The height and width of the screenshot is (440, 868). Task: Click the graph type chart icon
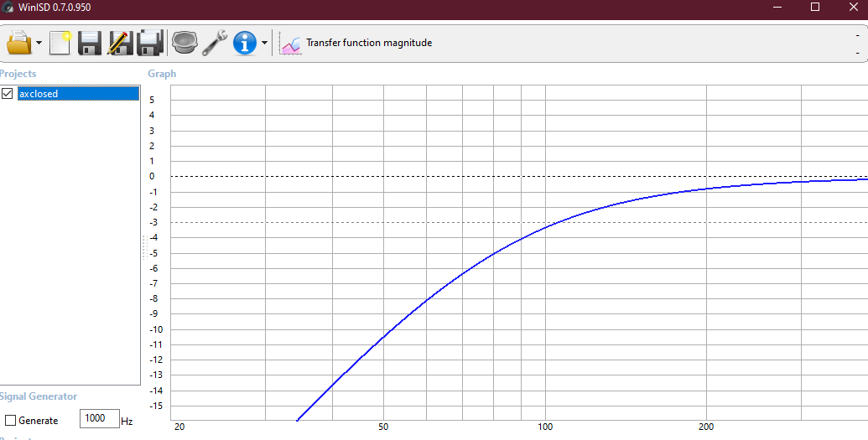291,44
